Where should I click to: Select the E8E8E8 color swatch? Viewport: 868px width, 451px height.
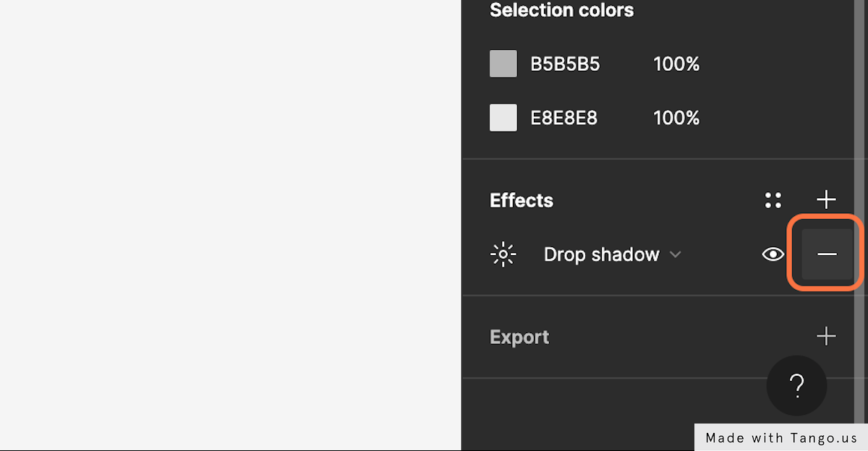pos(503,118)
